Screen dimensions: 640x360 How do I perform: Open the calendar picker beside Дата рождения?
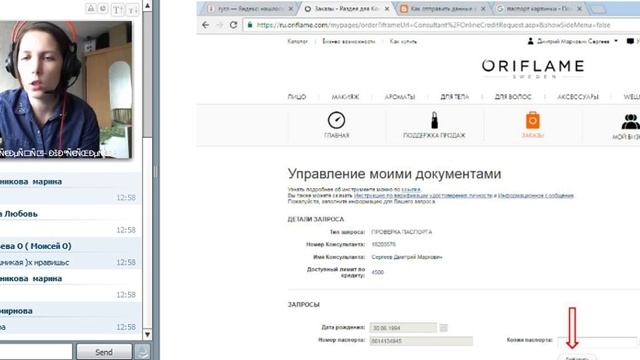point(444,328)
